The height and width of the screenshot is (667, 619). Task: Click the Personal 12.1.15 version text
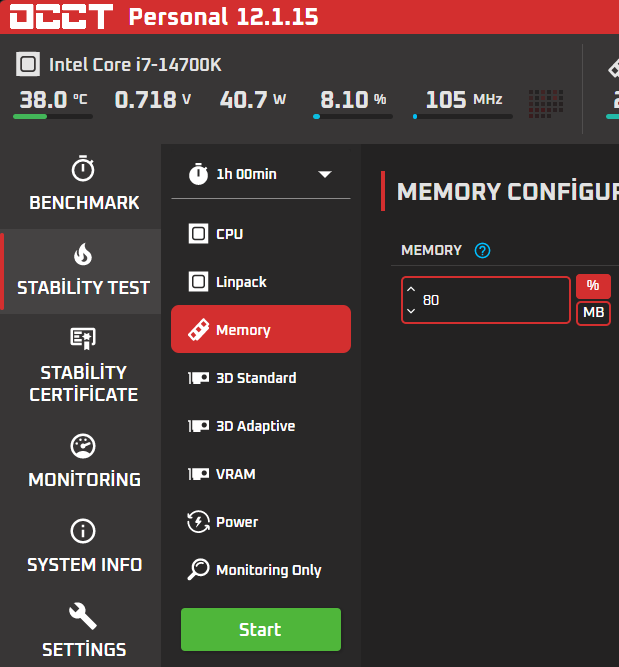tap(224, 17)
